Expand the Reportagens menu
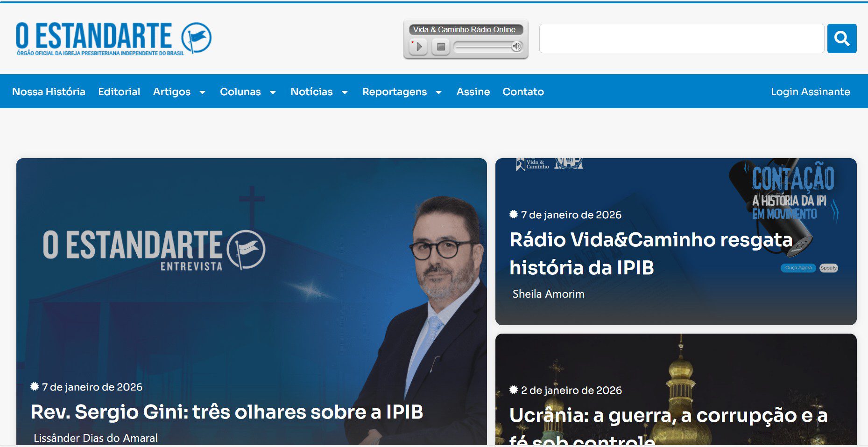This screenshot has width=868, height=447. coord(438,92)
